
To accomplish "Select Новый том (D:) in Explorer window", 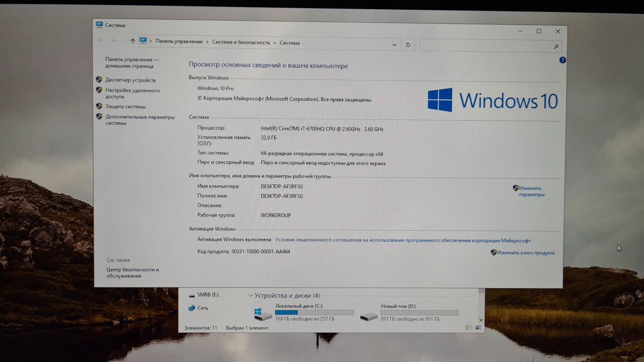I will click(x=409, y=313).
